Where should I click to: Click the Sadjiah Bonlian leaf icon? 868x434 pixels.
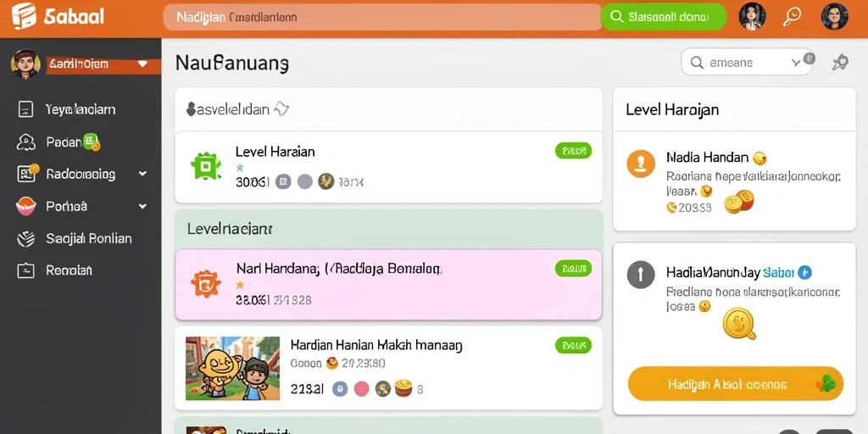pos(26,238)
